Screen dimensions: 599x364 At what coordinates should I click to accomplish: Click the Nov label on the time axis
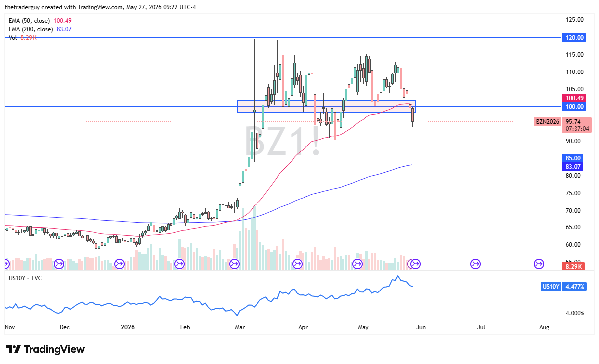pos(10,327)
